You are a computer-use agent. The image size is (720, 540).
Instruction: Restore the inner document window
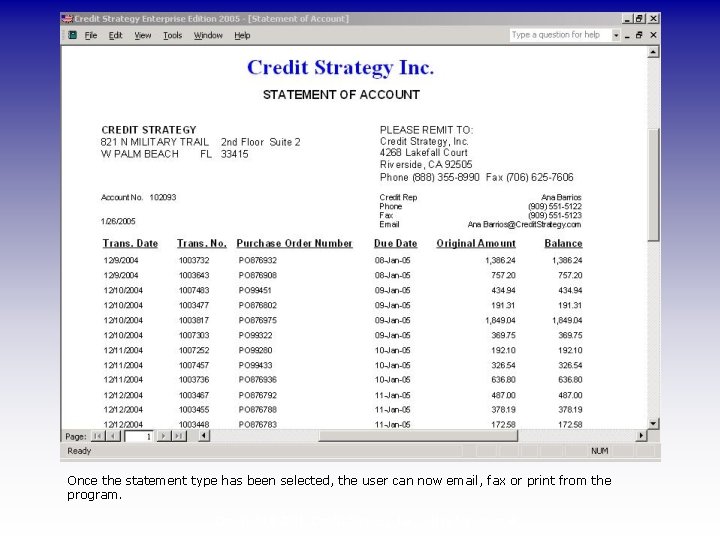pyautogui.click(x=639, y=35)
